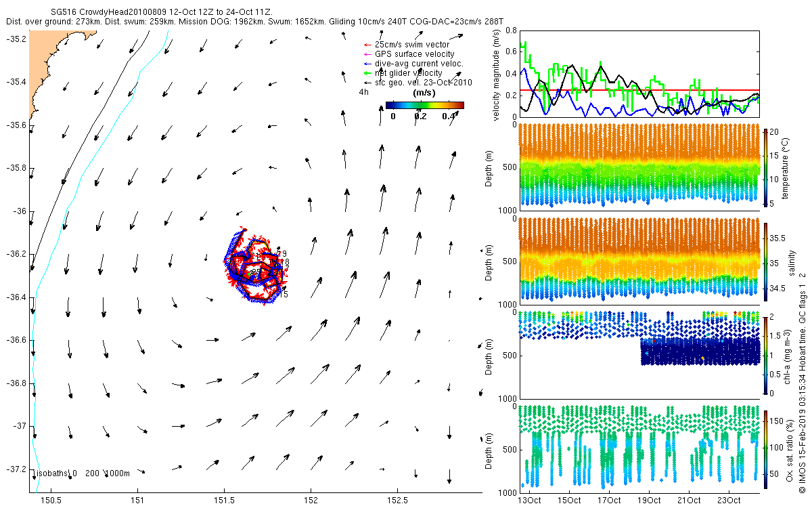Click the '34.5' tick on the salinity colorbar
The image size is (812, 508).
click(778, 289)
